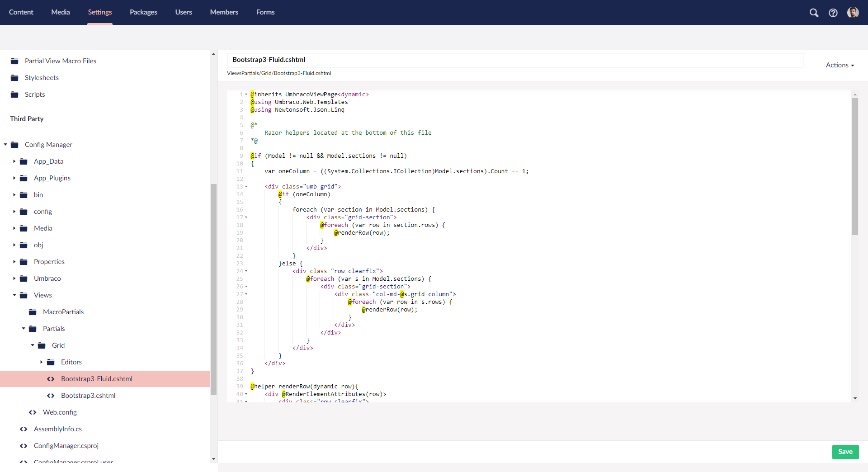
Task: Collapse the Grid tree node
Action: coord(33,345)
